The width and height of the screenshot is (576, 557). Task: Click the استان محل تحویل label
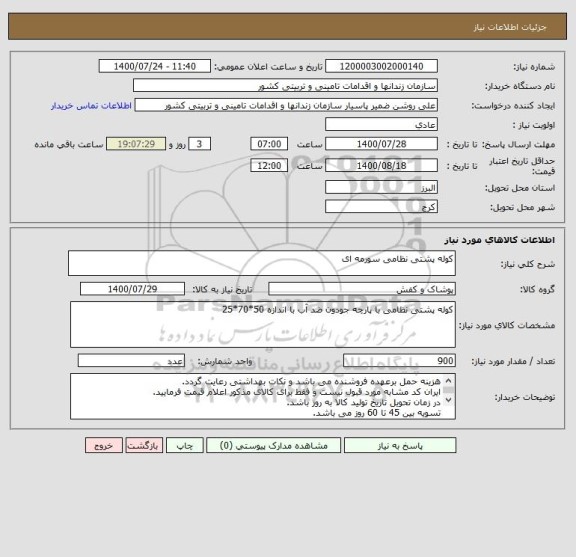tap(520, 188)
